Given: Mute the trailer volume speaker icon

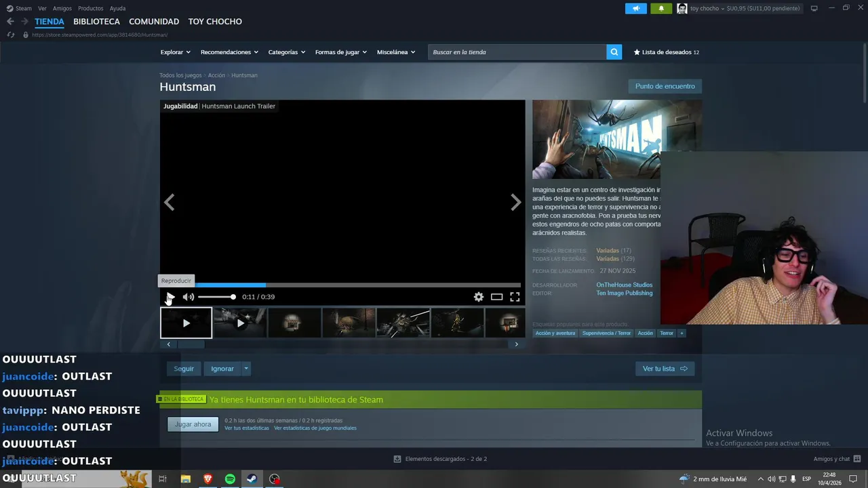Looking at the screenshot, I should click(x=189, y=297).
